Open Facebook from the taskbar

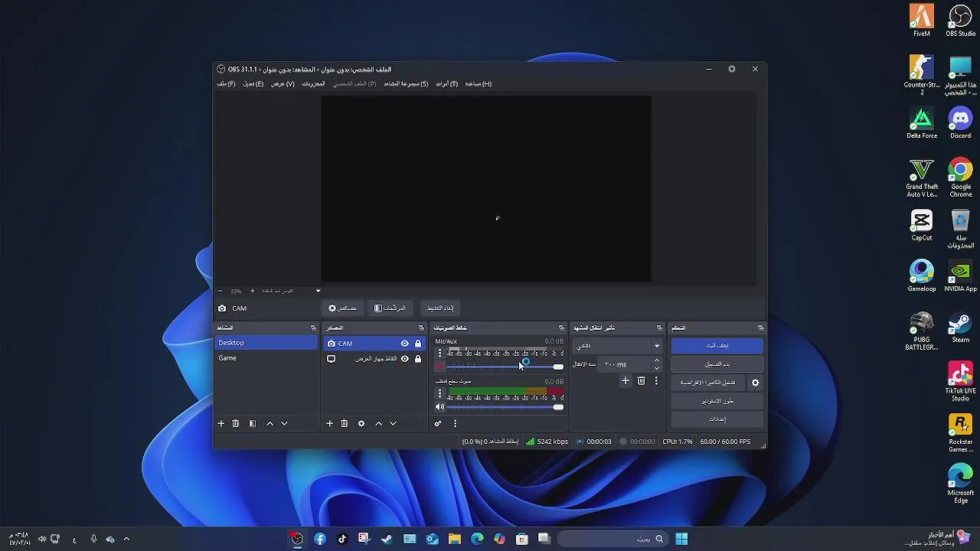coord(320,539)
